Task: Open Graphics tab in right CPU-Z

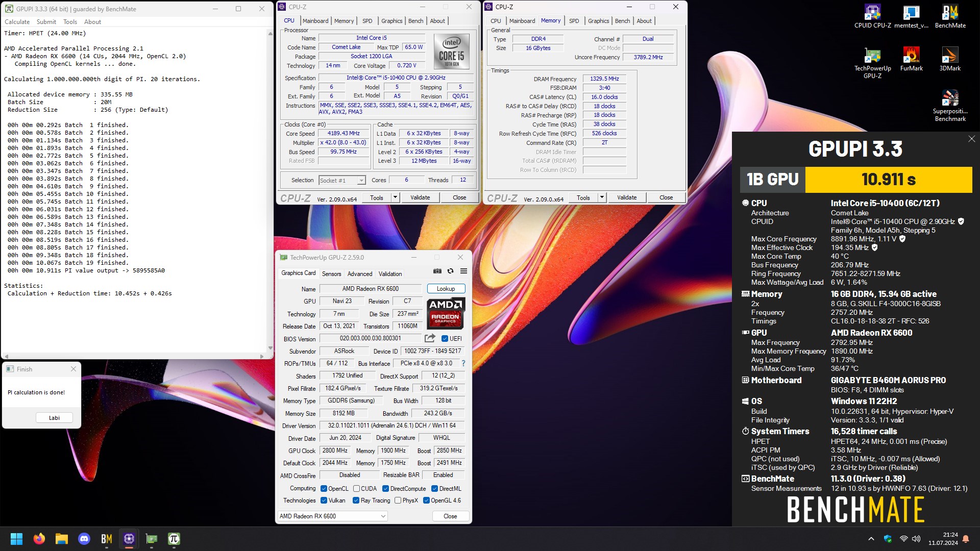Action: (598, 21)
